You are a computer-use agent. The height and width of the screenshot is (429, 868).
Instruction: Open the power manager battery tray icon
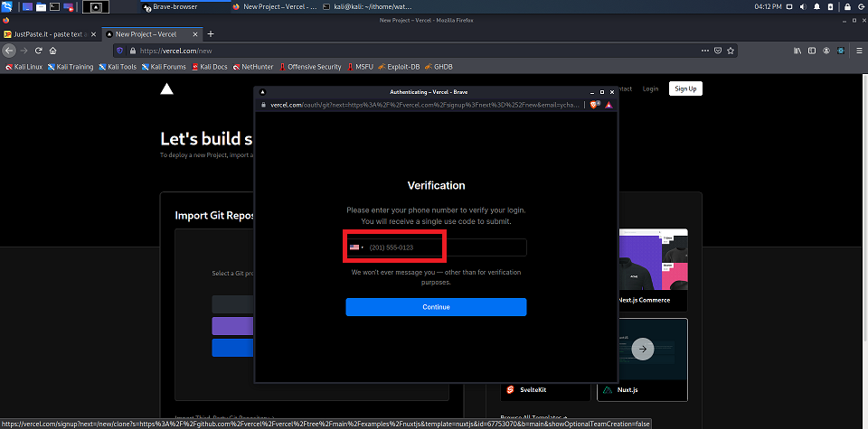tap(831, 6)
